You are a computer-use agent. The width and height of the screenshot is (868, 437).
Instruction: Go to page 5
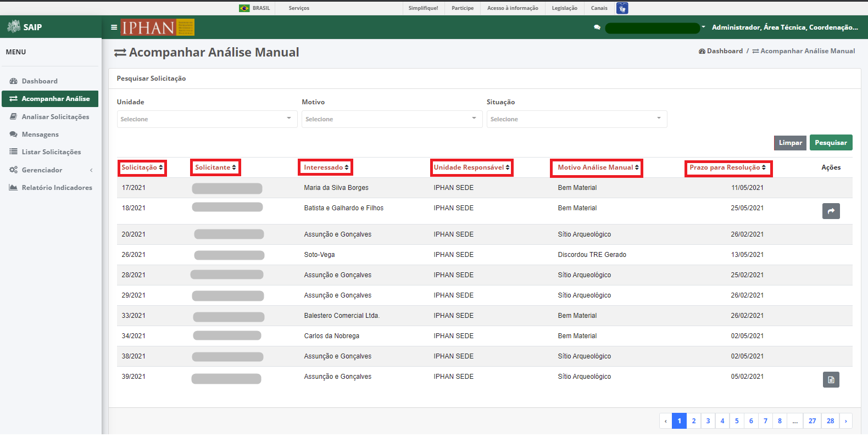coord(737,421)
